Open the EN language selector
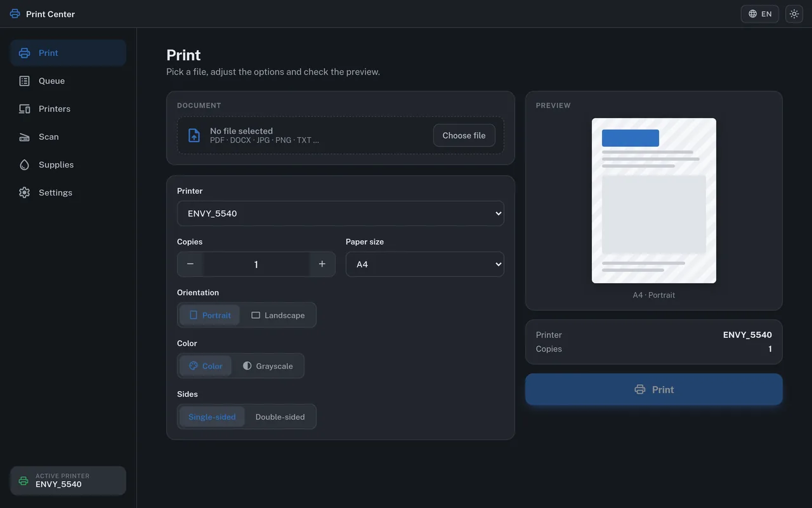Image resolution: width=812 pixels, height=508 pixels. (x=760, y=14)
